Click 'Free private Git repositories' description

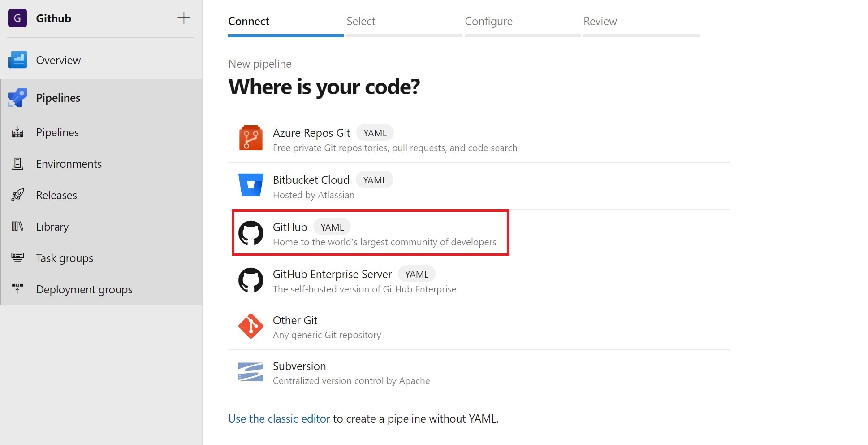[x=395, y=148]
